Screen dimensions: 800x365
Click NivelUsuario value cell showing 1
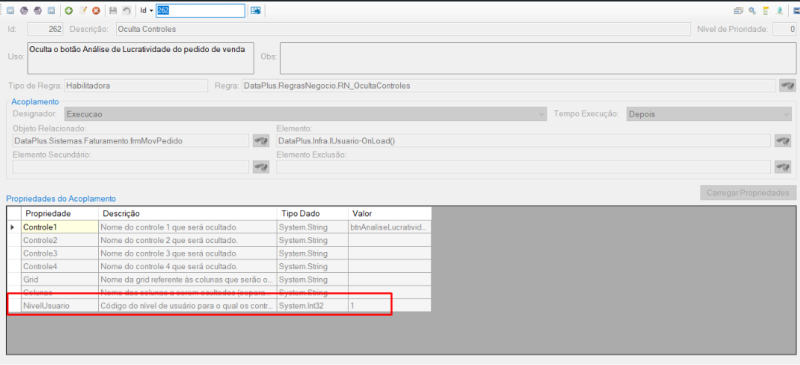(x=390, y=306)
